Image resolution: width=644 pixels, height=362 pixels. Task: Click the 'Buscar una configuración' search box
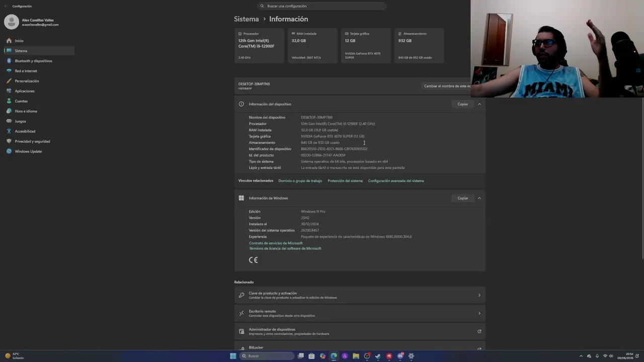(322, 6)
